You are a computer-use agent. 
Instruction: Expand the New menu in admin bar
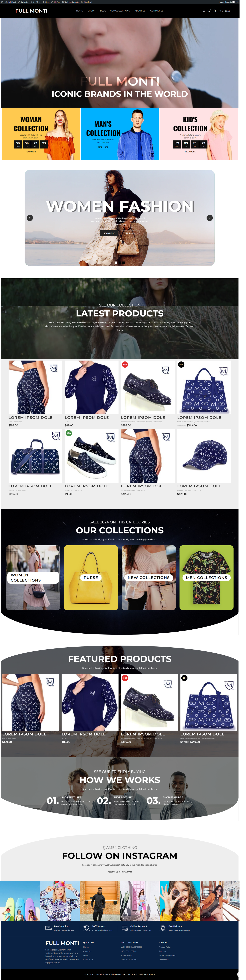pyautogui.click(x=46, y=2)
